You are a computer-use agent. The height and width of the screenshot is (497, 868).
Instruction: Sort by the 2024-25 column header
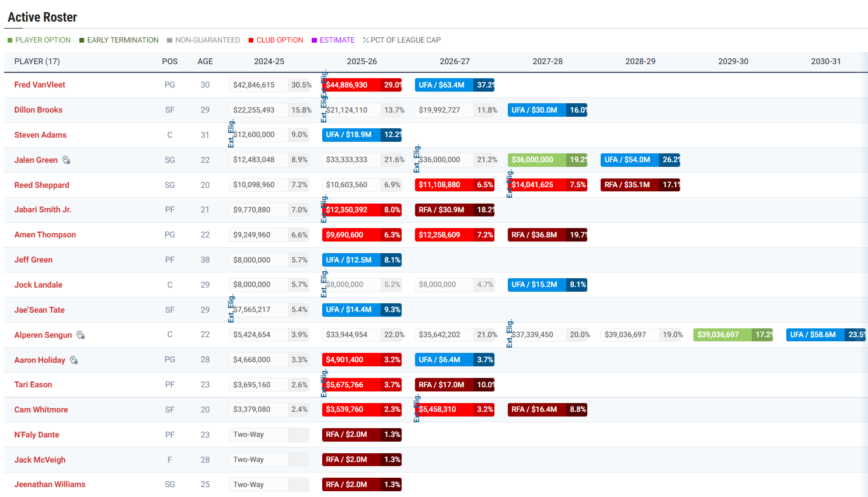coord(269,61)
